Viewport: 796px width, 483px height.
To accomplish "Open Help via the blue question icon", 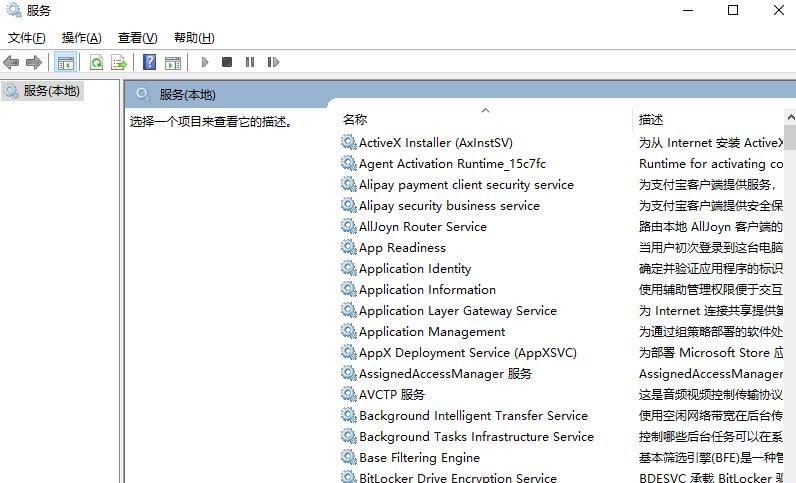I will [x=149, y=62].
